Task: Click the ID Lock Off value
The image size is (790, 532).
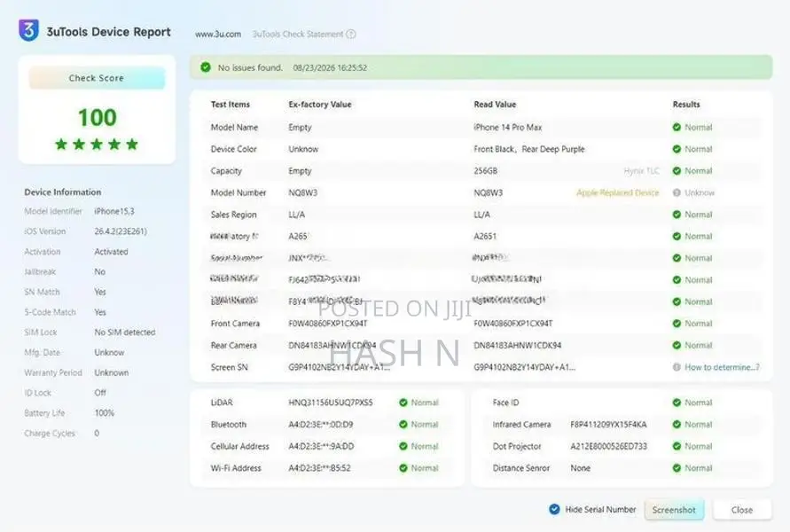Action: click(x=100, y=393)
